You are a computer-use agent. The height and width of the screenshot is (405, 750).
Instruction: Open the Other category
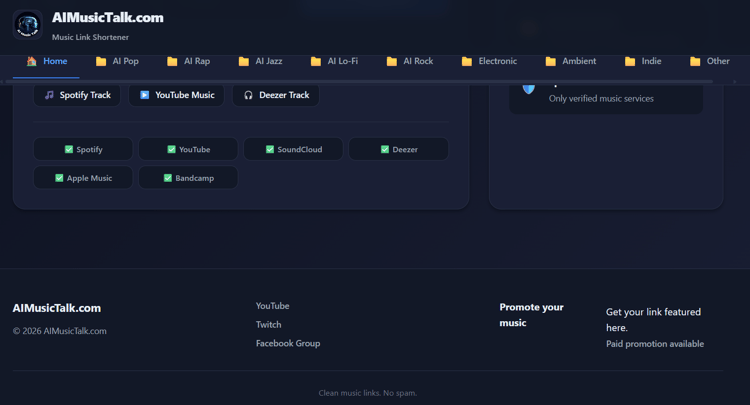[x=709, y=61]
